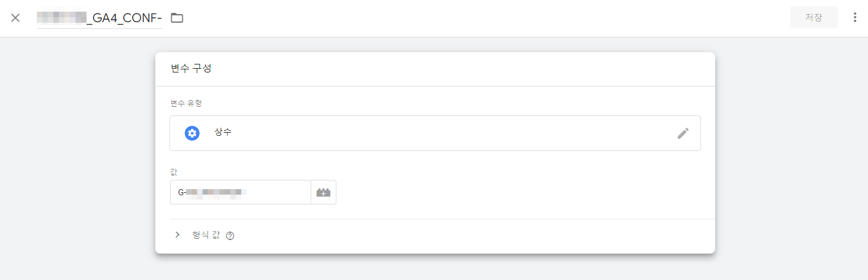Click the brick icon to insert a variable
This screenshot has width=868, height=280.
click(x=324, y=192)
